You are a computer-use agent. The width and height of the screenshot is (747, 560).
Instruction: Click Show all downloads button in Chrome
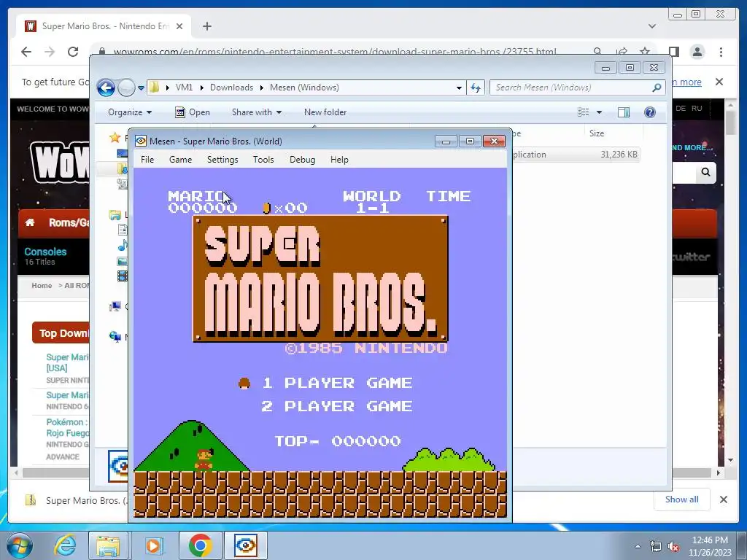coord(682,499)
